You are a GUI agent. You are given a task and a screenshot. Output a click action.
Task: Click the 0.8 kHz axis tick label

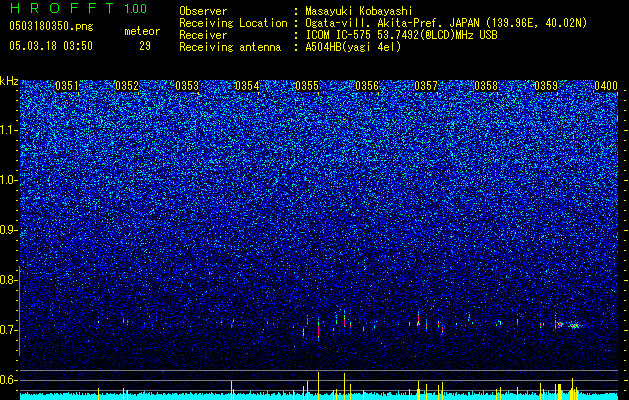7,280
